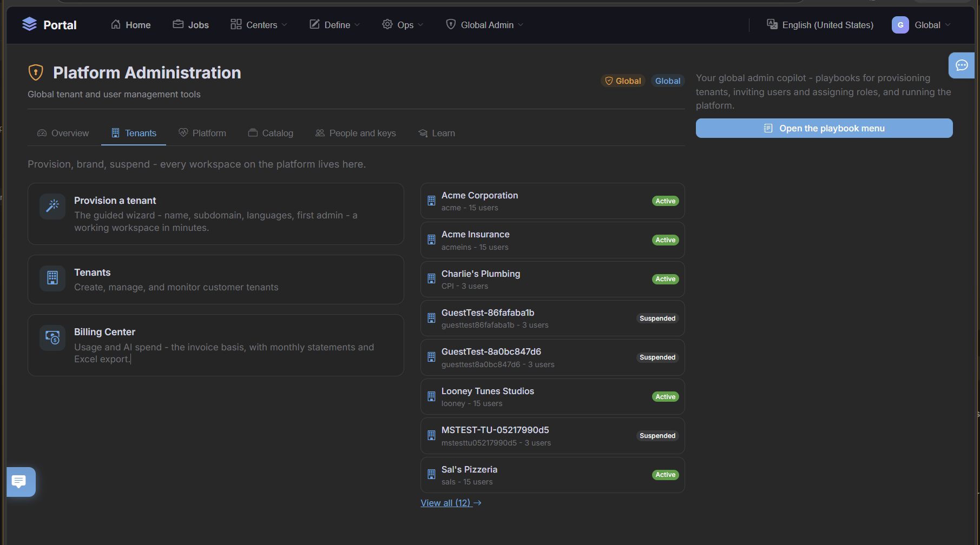Click the Define pencil-edit icon in navbar
This screenshot has width=980, height=545.
point(314,24)
